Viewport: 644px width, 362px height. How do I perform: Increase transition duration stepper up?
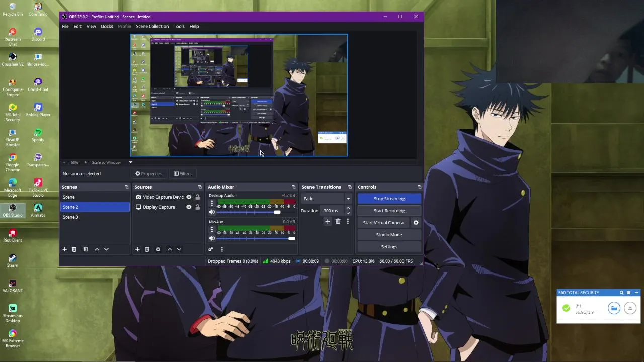point(348,208)
